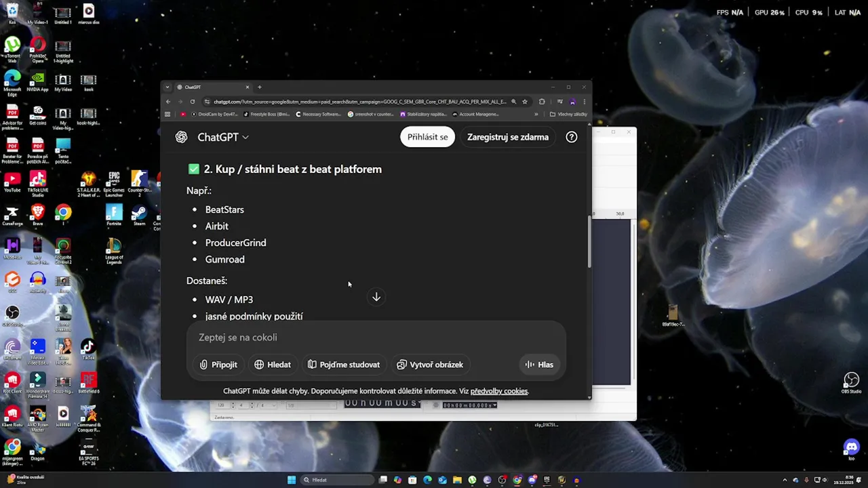This screenshot has width=868, height=488.
Task: Open the ChatGPT logo icon in page header
Action: pos(181,137)
